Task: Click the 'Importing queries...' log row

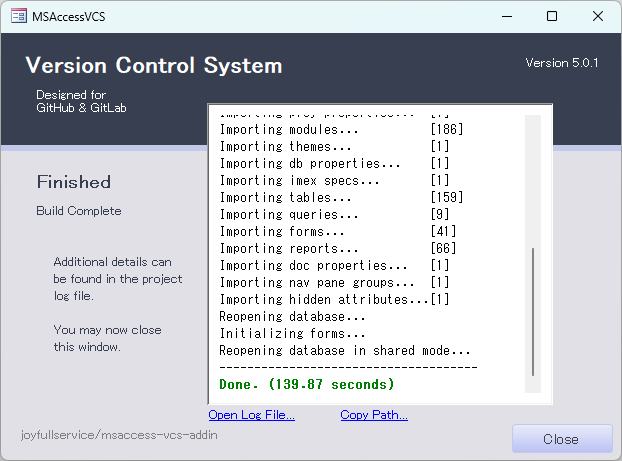Action: pyautogui.click(x=334, y=215)
